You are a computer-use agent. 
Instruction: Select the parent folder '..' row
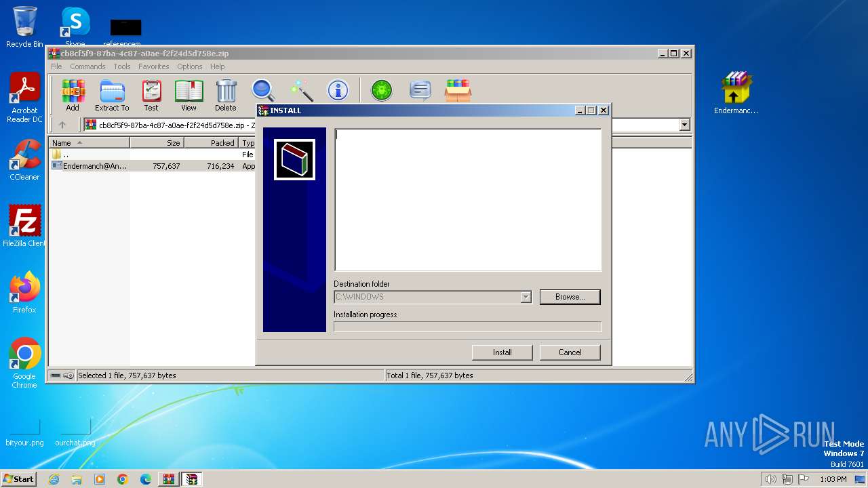pyautogui.click(x=153, y=155)
